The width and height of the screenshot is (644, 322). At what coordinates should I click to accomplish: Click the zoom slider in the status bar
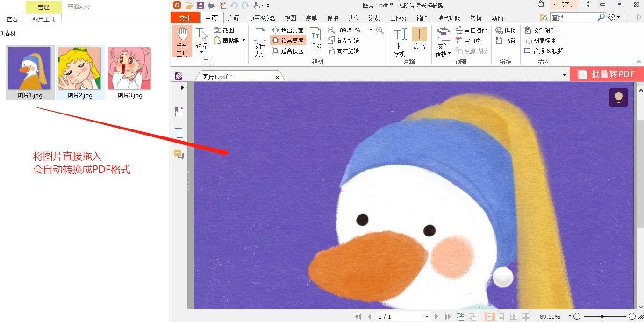[604, 316]
